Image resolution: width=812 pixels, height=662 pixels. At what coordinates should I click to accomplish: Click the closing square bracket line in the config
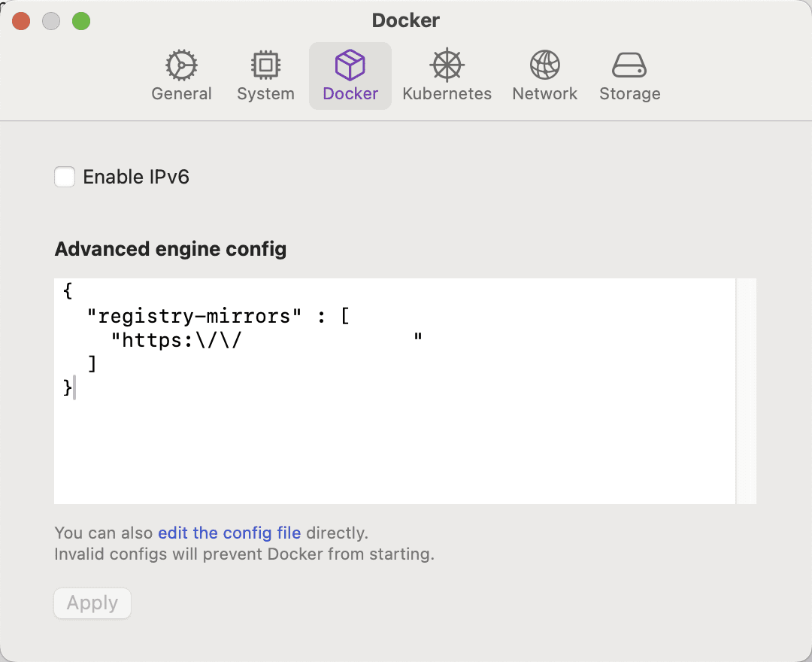coord(92,364)
